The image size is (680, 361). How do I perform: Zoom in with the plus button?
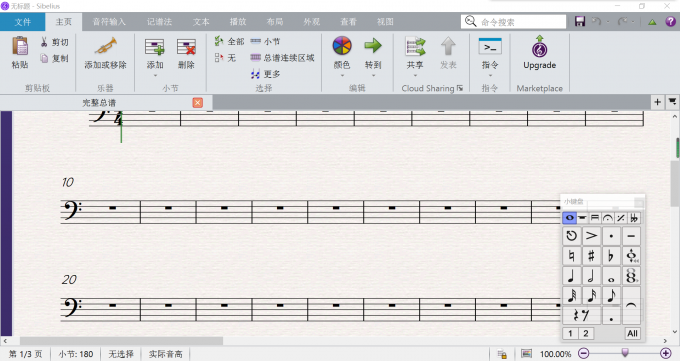coord(666,354)
